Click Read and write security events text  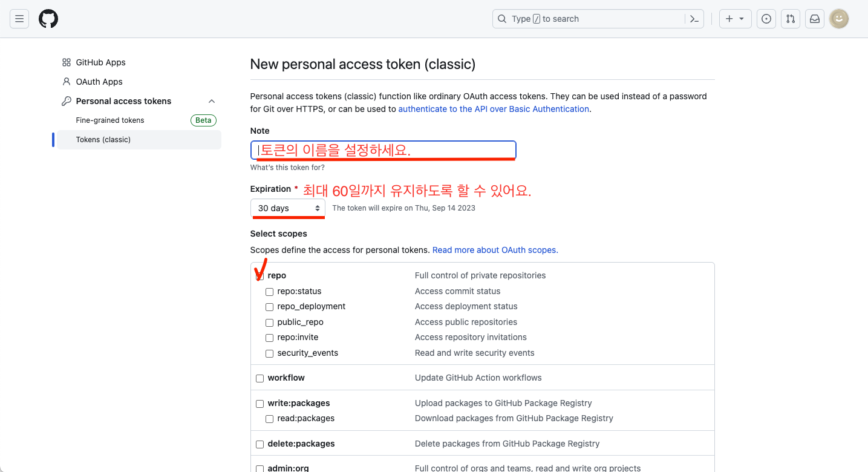coord(475,353)
